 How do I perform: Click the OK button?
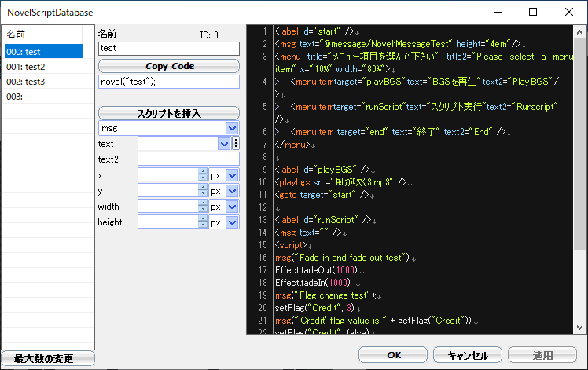coord(393,355)
